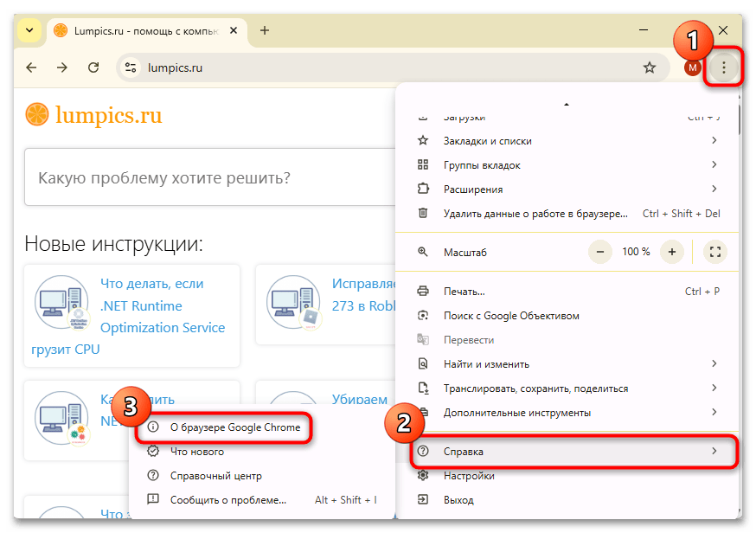Click the zoom magnifier icon
The image size is (756, 533).
423,252
